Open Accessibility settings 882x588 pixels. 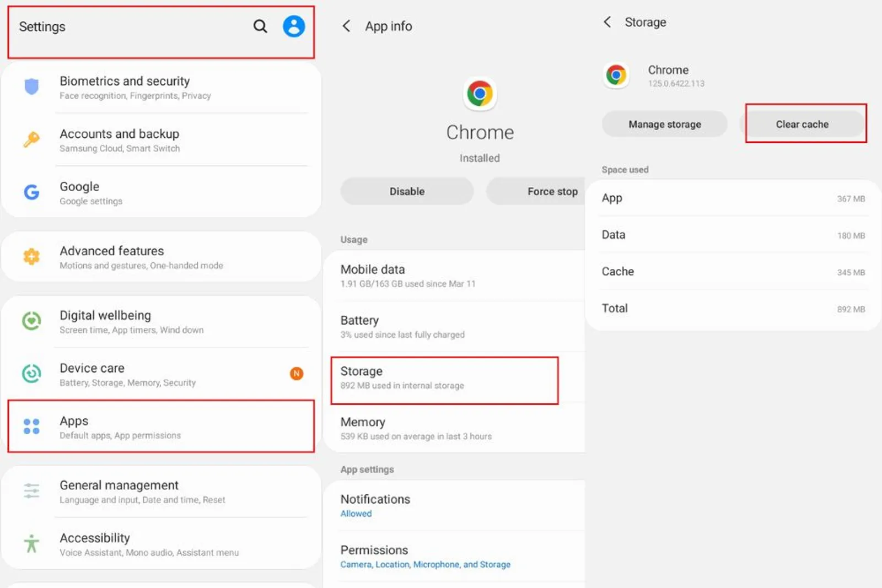[161, 544]
